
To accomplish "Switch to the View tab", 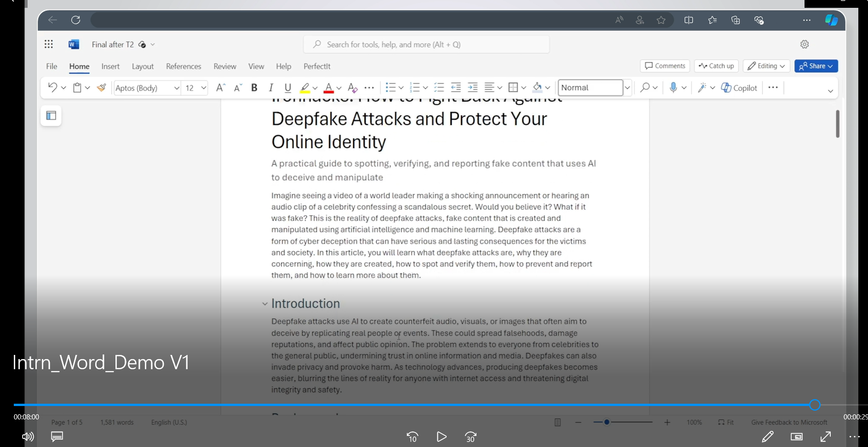I will coord(256,66).
